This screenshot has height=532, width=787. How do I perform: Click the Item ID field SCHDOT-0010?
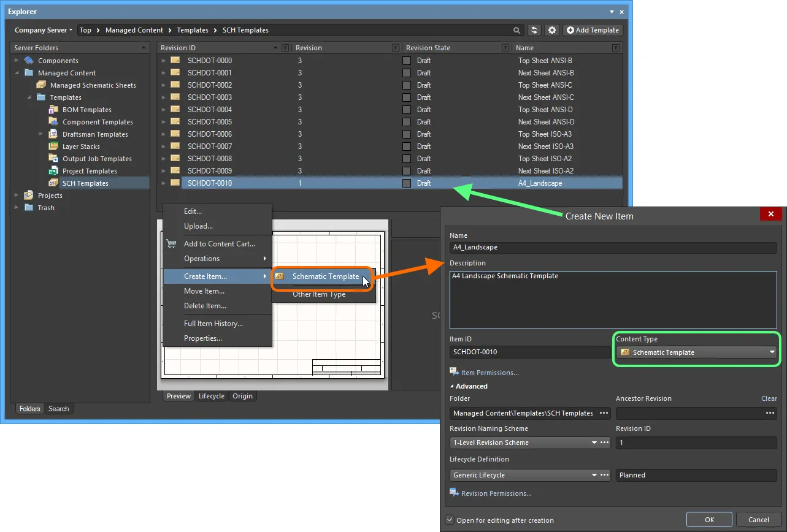coord(530,352)
